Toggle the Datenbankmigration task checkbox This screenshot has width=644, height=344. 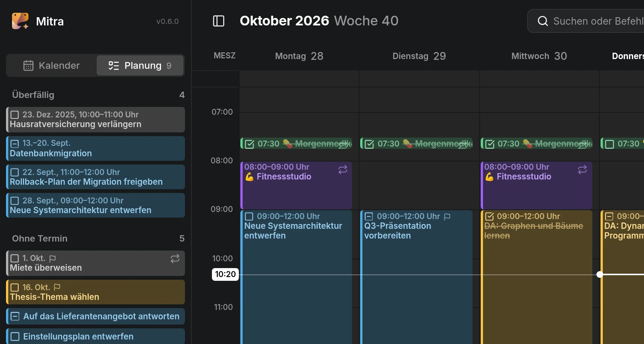(x=15, y=143)
